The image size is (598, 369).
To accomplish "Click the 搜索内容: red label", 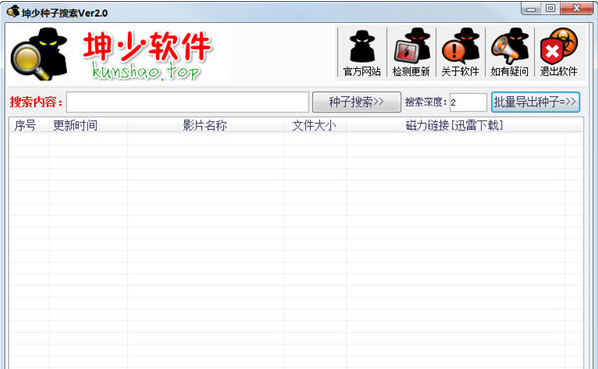I will click(36, 102).
